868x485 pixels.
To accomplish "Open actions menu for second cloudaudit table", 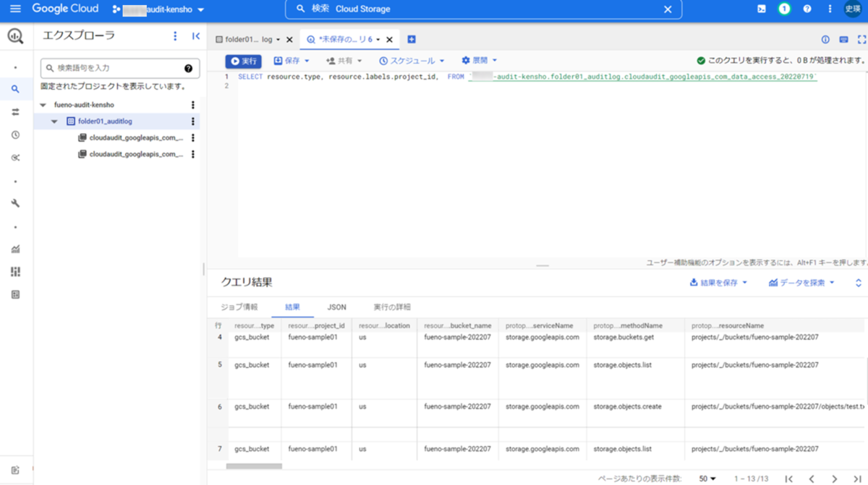I will point(192,154).
